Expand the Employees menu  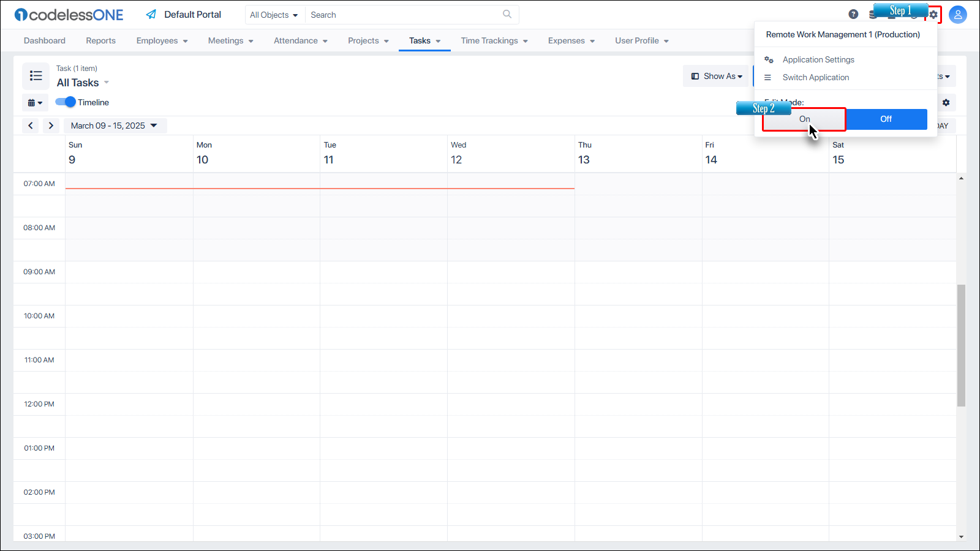(x=162, y=41)
